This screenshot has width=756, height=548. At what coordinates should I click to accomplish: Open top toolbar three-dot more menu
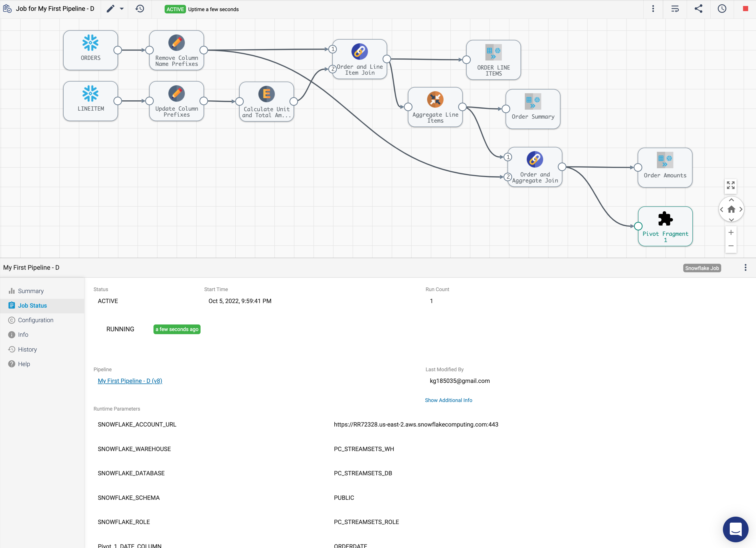653,9
